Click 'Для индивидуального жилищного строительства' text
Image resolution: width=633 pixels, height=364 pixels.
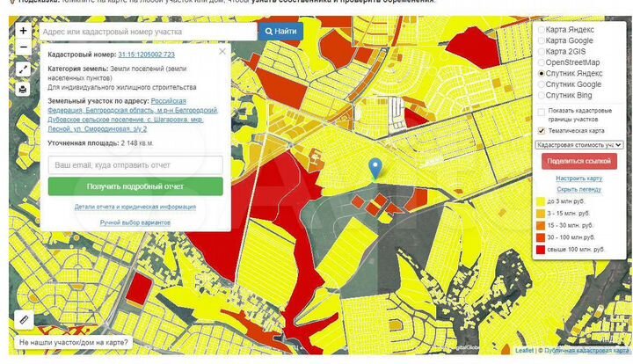pyautogui.click(x=122, y=87)
